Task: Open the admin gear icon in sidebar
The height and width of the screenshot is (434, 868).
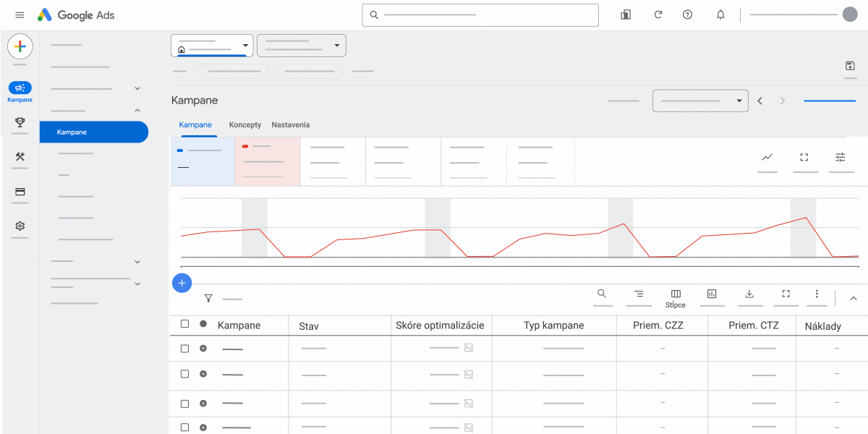Action: pos(20,226)
